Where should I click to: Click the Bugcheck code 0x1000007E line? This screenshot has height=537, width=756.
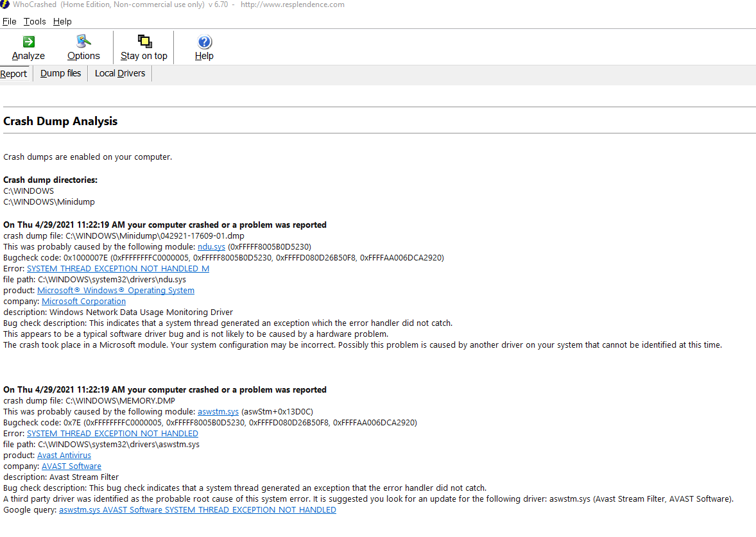(224, 258)
